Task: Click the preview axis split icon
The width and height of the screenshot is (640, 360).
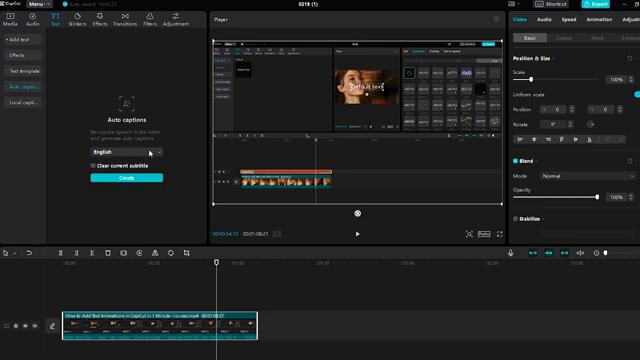Action: click(x=580, y=253)
